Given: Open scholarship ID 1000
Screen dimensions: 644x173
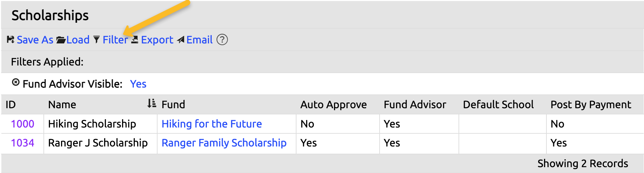Looking at the screenshot, I should (22, 124).
